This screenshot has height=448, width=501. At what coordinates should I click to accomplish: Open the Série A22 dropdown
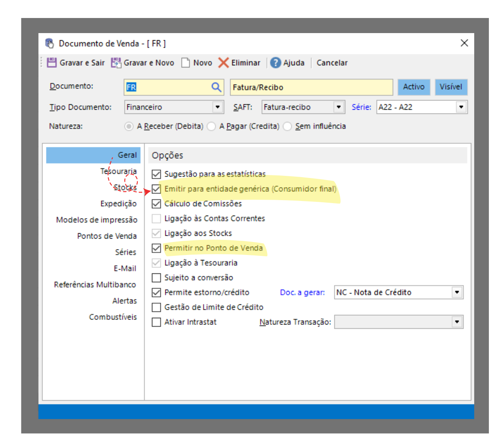pos(461,107)
